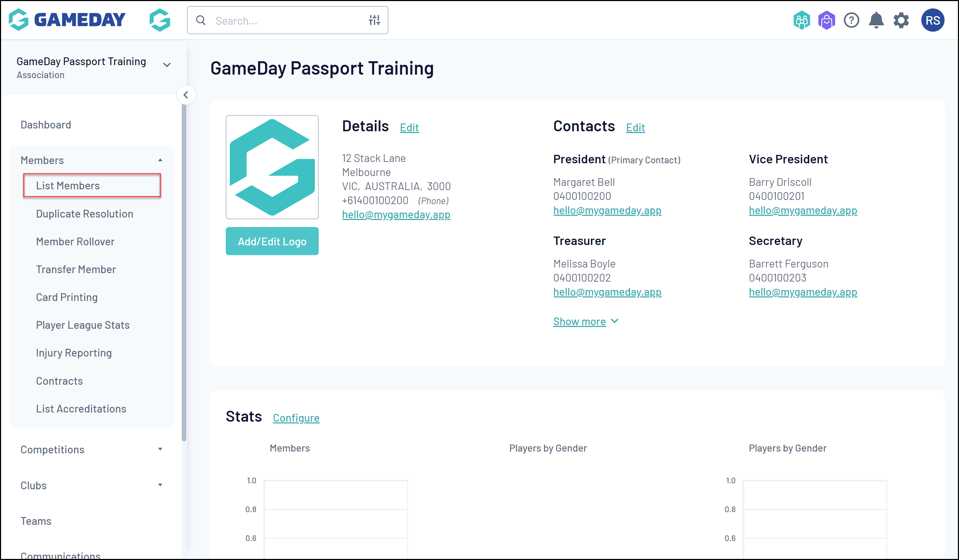Open the purple marketplace bag icon
This screenshot has height=560, width=959.
coord(826,20)
